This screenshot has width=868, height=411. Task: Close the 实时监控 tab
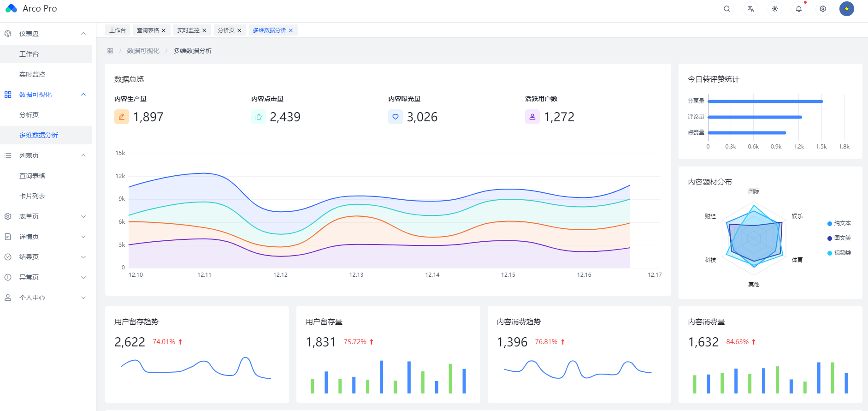click(x=204, y=30)
